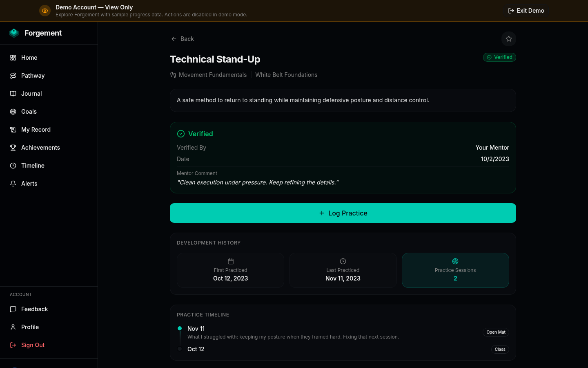The height and width of the screenshot is (368, 588).
Task: Select the First Practiced card
Action: click(231, 270)
